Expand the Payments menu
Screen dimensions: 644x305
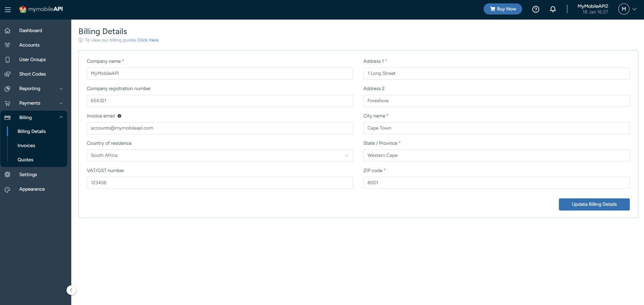point(30,103)
